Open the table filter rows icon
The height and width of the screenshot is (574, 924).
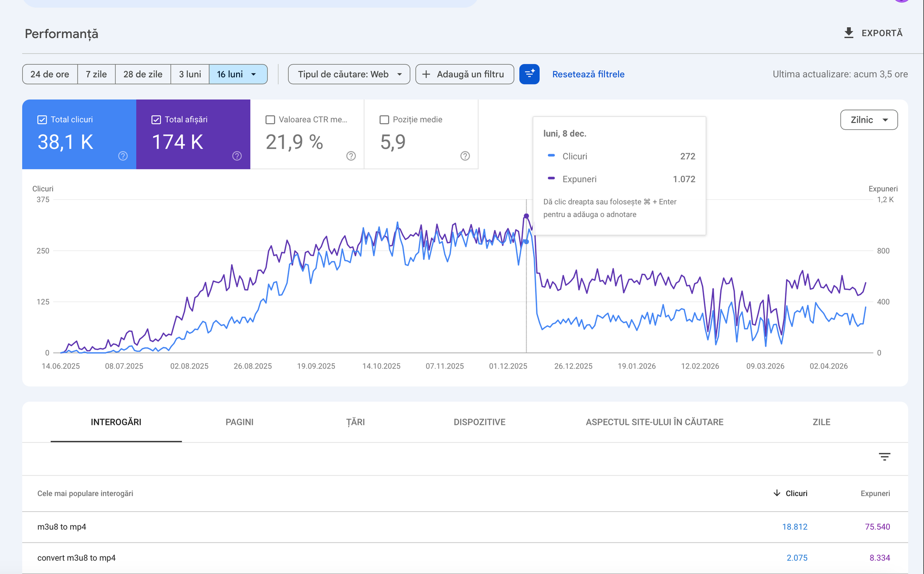click(884, 457)
